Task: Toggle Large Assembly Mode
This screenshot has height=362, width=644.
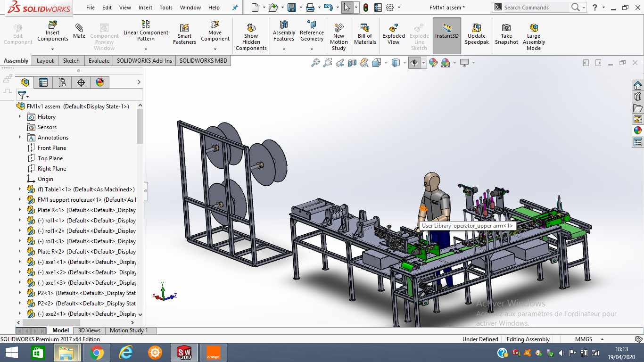Action: click(534, 28)
